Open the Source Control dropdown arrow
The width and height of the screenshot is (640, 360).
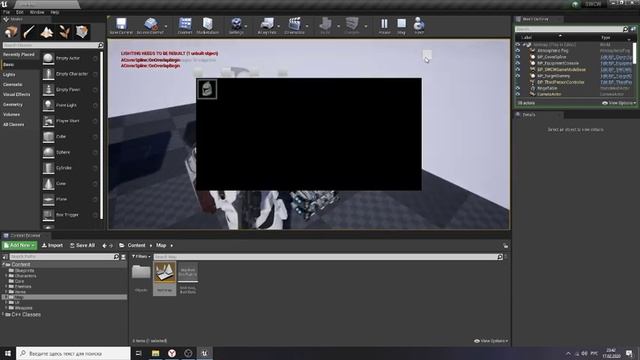pyautogui.click(x=166, y=27)
